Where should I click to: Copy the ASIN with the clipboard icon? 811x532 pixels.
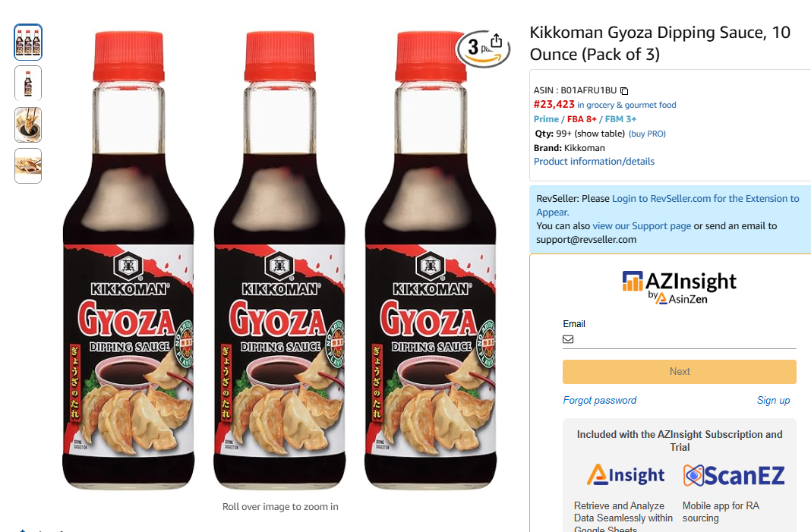[624, 91]
